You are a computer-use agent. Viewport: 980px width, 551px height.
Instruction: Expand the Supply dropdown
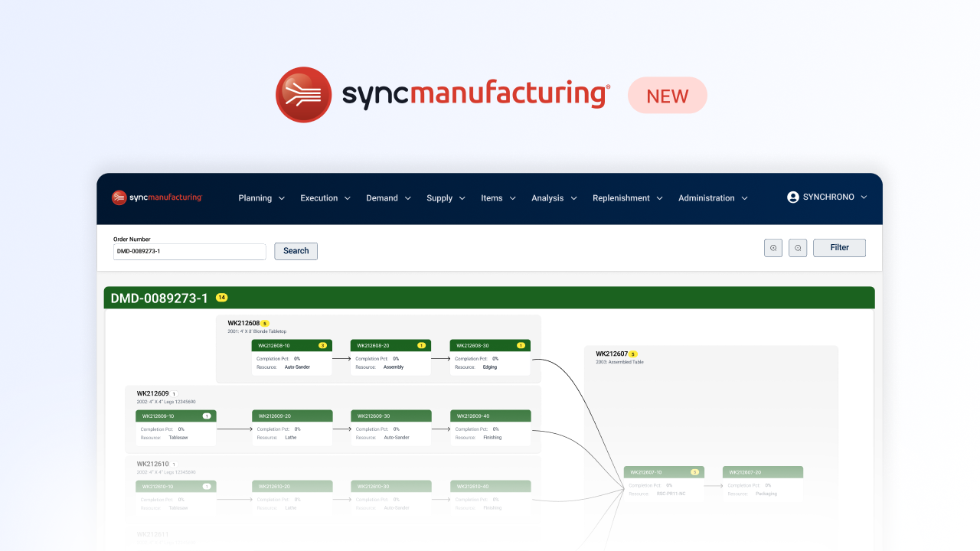440,197
